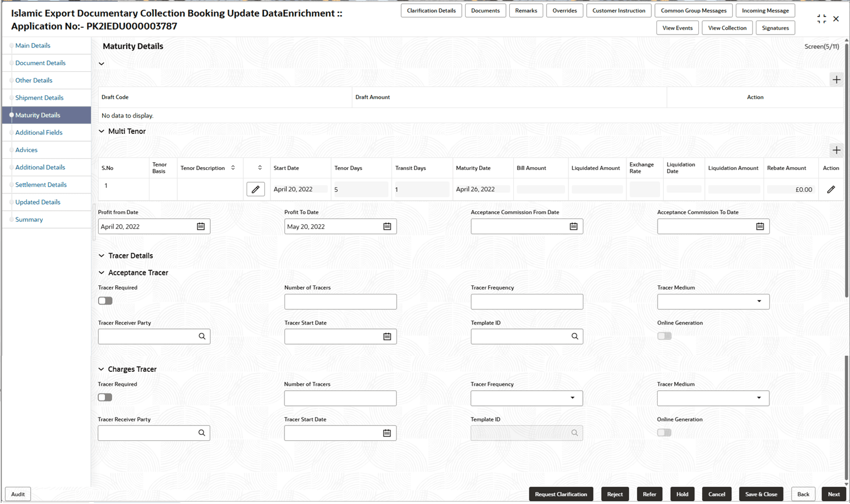Click inside the Number of Tracers field

[x=340, y=302]
